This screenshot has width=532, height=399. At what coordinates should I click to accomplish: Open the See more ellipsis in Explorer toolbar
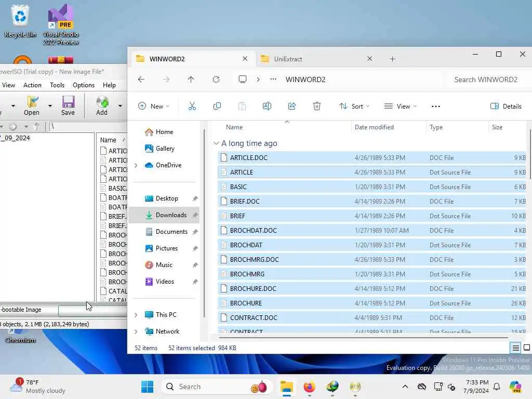[x=436, y=106]
